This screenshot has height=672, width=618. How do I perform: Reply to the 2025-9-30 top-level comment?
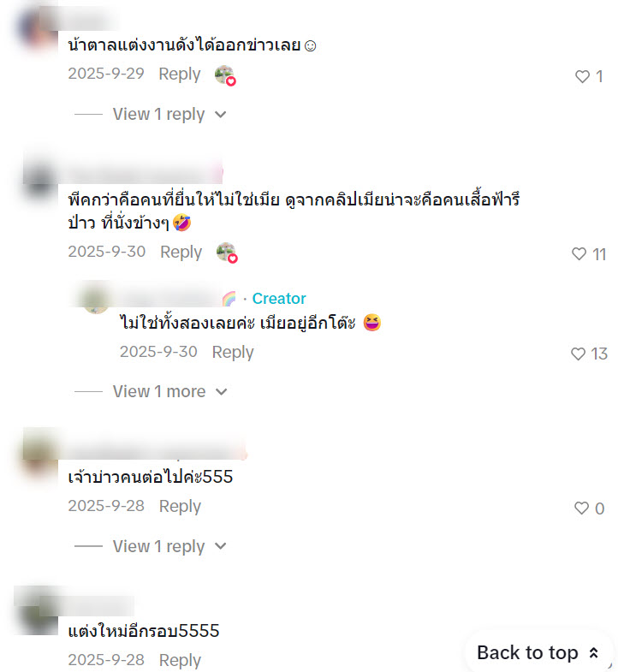181,252
